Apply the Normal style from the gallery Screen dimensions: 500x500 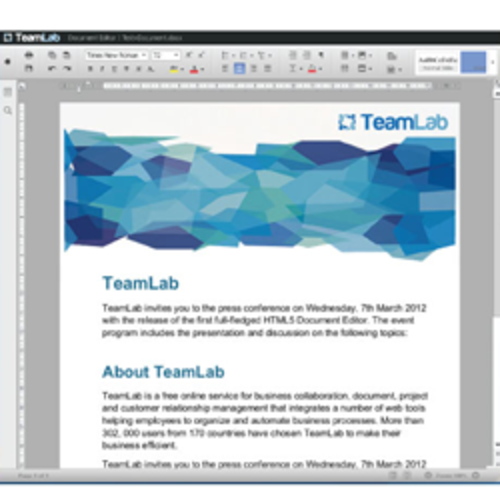pos(438,62)
